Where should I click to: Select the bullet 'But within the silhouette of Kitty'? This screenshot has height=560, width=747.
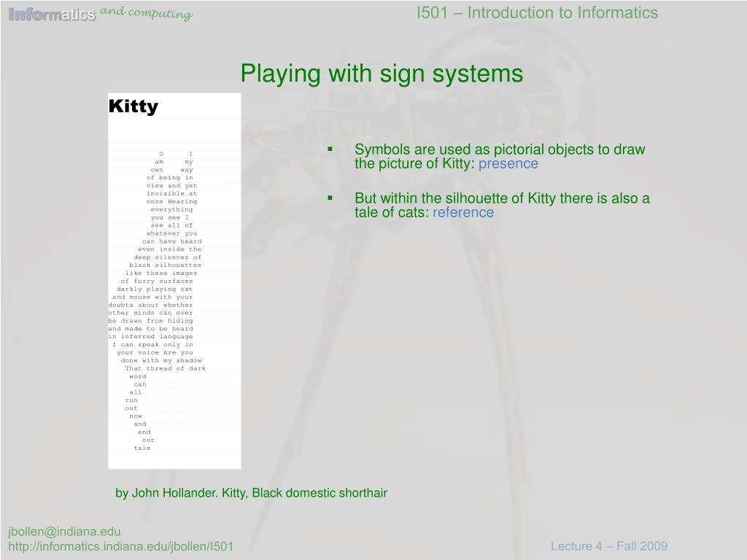coord(502,205)
